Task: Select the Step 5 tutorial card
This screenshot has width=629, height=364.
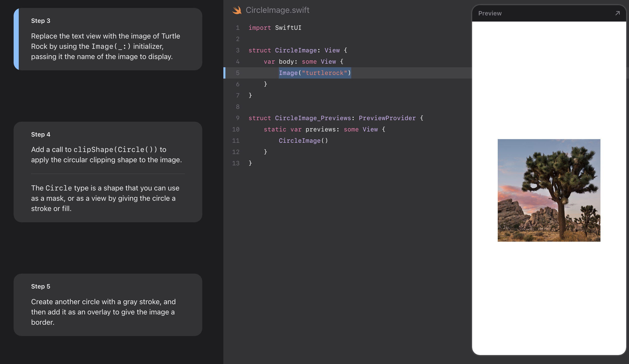Action: 108,305
